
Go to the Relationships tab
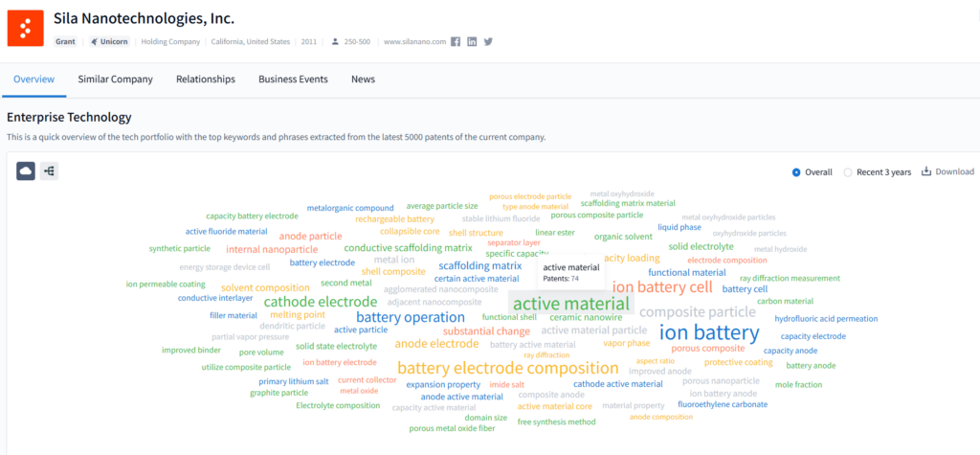pyautogui.click(x=205, y=80)
